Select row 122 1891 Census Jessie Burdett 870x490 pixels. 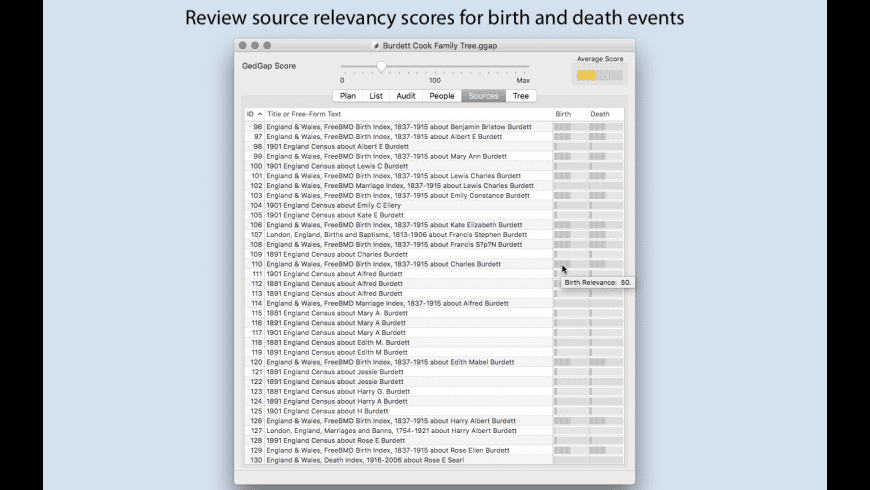pos(434,382)
